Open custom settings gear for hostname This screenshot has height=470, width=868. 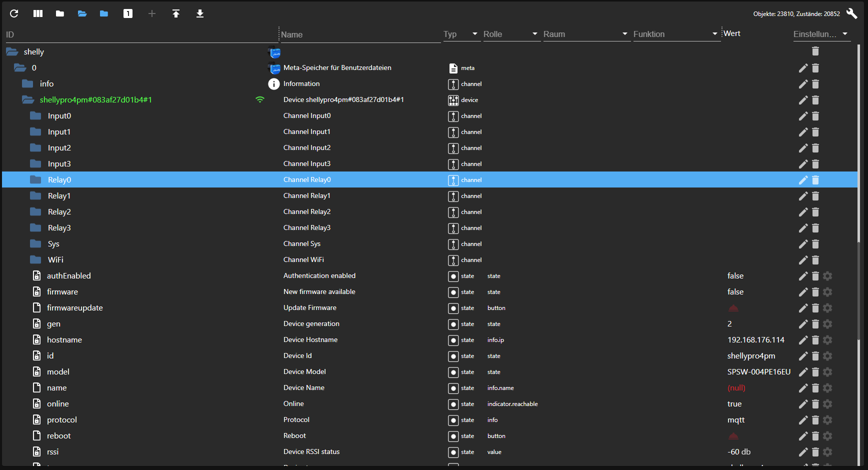[x=827, y=340]
